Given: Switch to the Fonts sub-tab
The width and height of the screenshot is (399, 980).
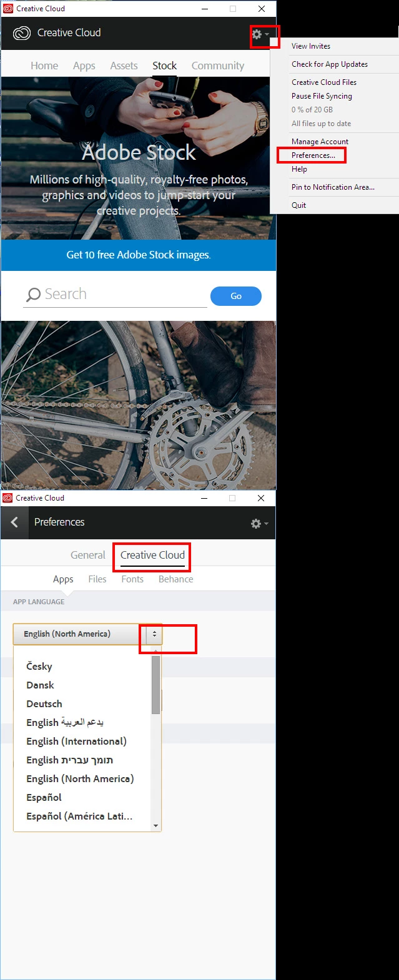Looking at the screenshot, I should tap(132, 579).
